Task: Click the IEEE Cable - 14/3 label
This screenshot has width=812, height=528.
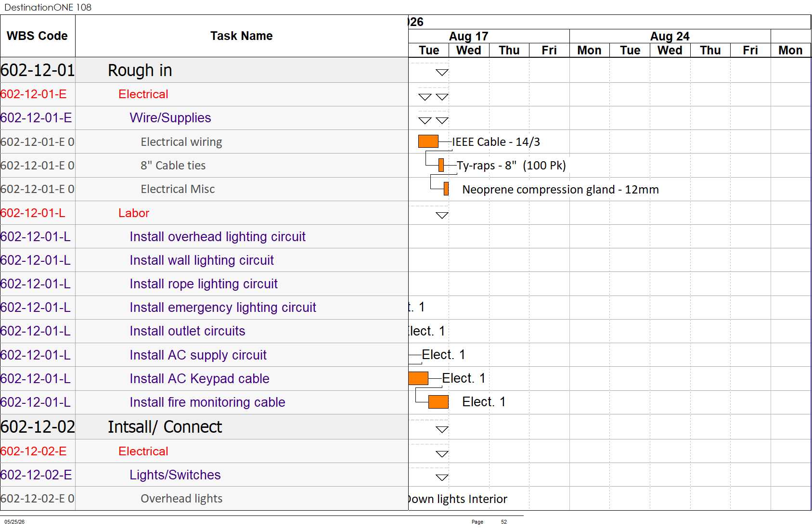Action: (x=496, y=142)
